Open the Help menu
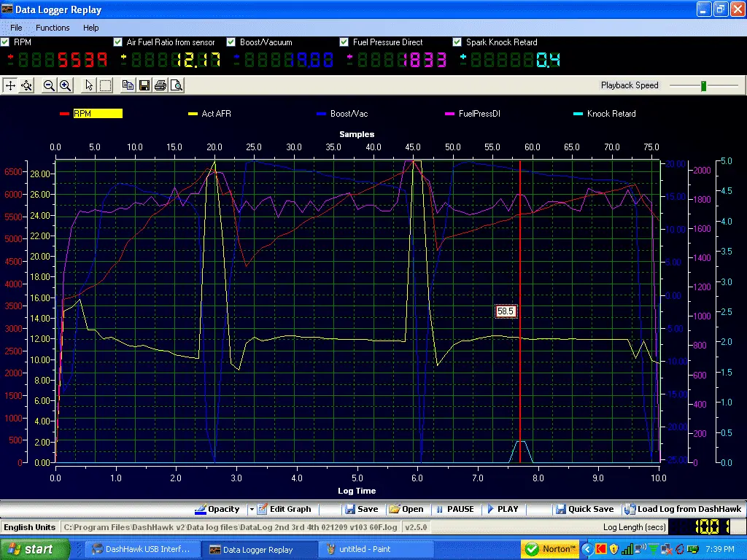The image size is (747, 560). click(x=90, y=28)
